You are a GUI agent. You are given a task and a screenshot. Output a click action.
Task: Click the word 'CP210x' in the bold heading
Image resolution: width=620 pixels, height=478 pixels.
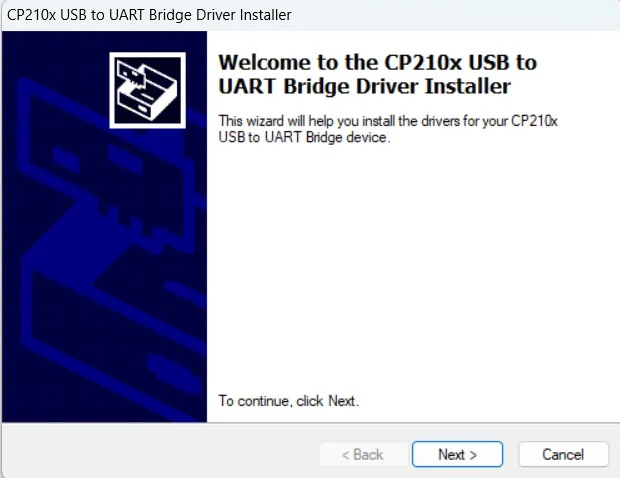(423, 62)
